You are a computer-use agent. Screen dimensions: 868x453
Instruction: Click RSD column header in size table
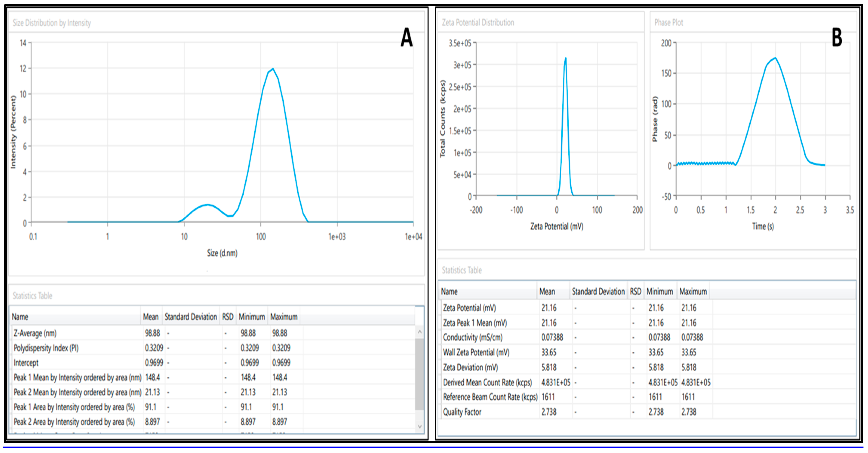pos(227,317)
